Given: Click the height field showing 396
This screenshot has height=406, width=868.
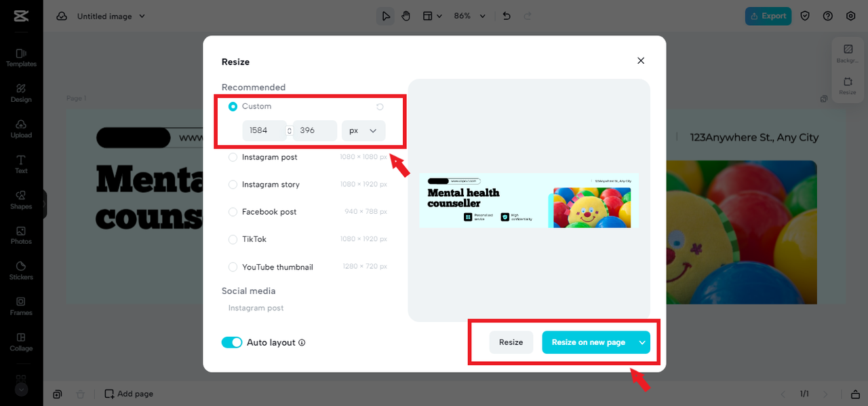Looking at the screenshot, I should click(x=315, y=130).
